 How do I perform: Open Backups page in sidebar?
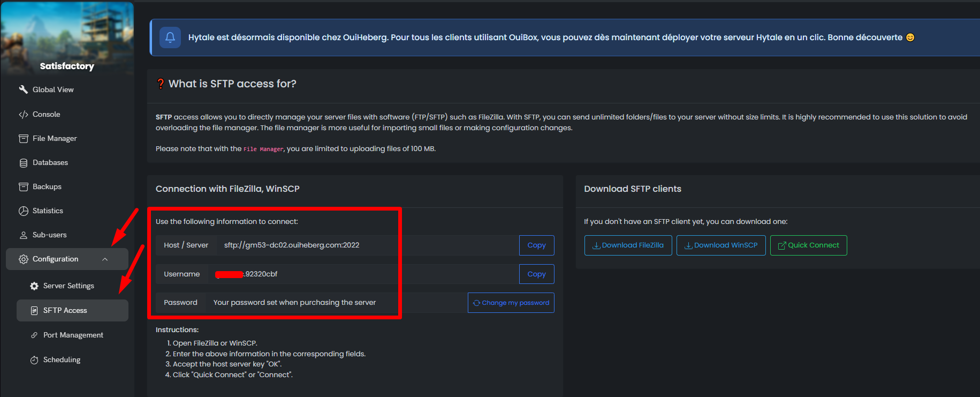click(x=47, y=187)
